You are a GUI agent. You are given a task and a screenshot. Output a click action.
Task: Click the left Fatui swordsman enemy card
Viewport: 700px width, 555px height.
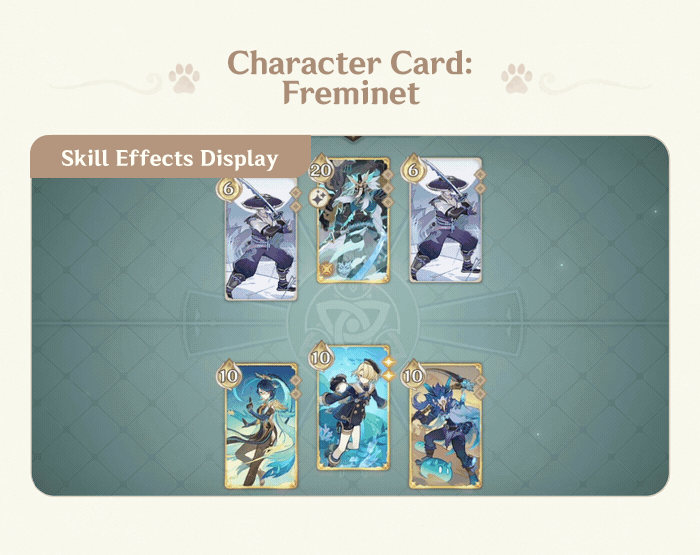261,239
